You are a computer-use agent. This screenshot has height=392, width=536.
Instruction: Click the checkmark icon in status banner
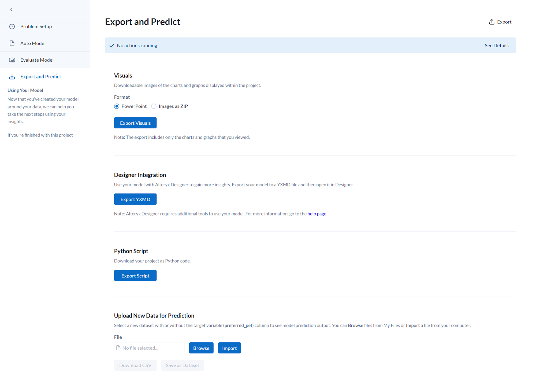tap(112, 46)
